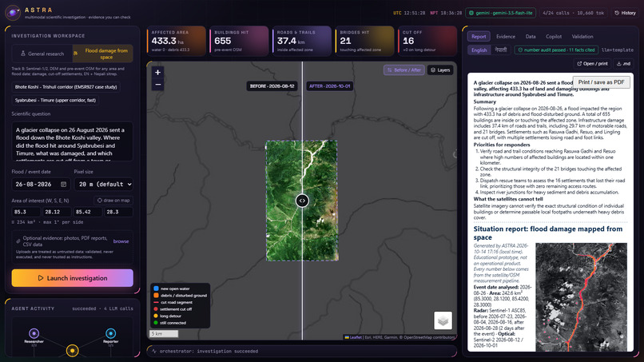The image size is (644, 362).
Task: Click the North coordinate field 28.3
Action: point(118,212)
